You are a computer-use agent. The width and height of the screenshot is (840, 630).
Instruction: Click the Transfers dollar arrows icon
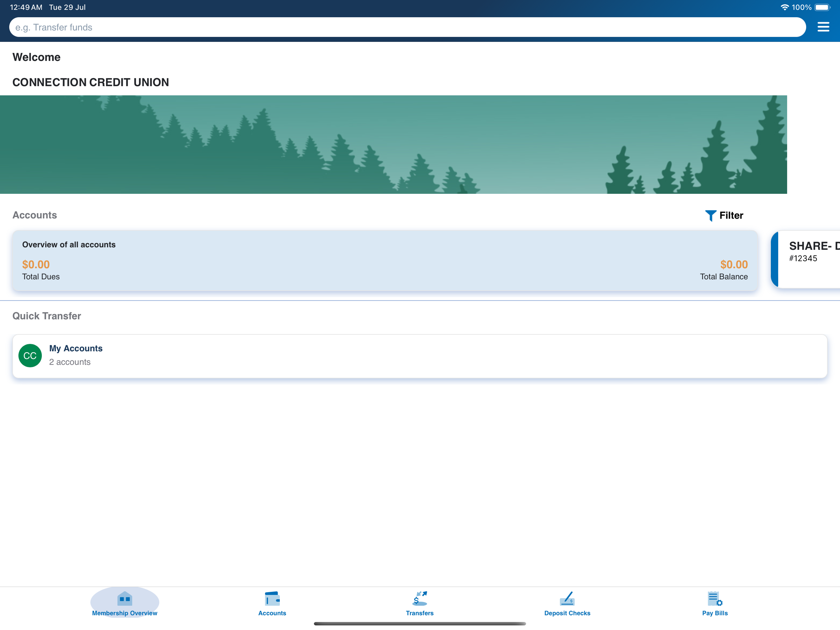click(420, 599)
